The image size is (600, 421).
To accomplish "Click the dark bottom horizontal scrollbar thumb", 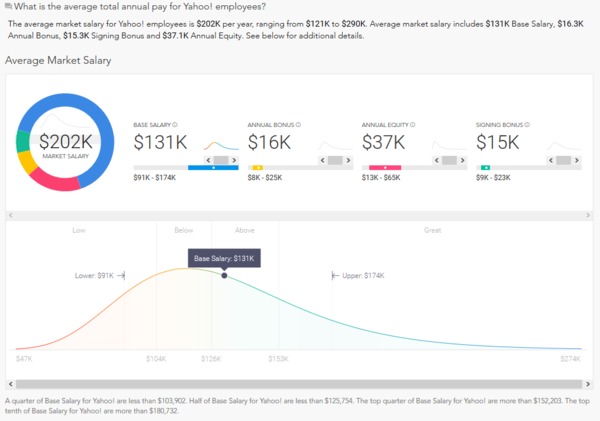I will coord(299,384).
